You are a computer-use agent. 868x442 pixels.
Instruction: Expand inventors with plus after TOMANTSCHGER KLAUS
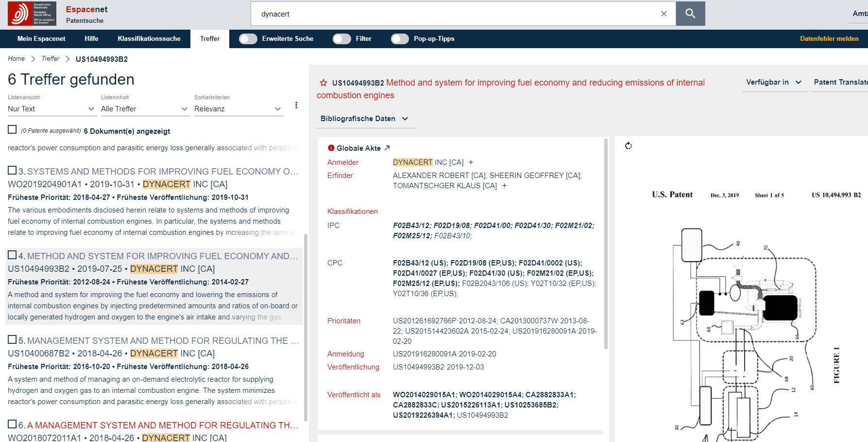[504, 186]
